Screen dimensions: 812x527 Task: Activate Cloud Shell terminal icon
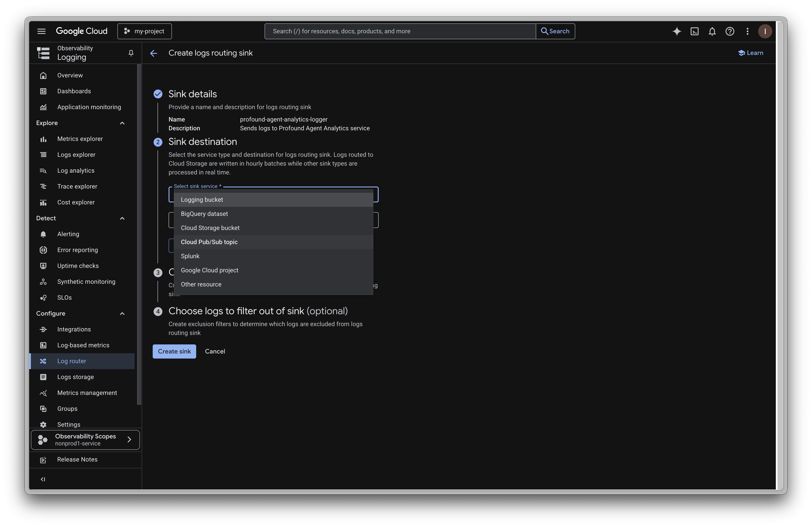(694, 31)
